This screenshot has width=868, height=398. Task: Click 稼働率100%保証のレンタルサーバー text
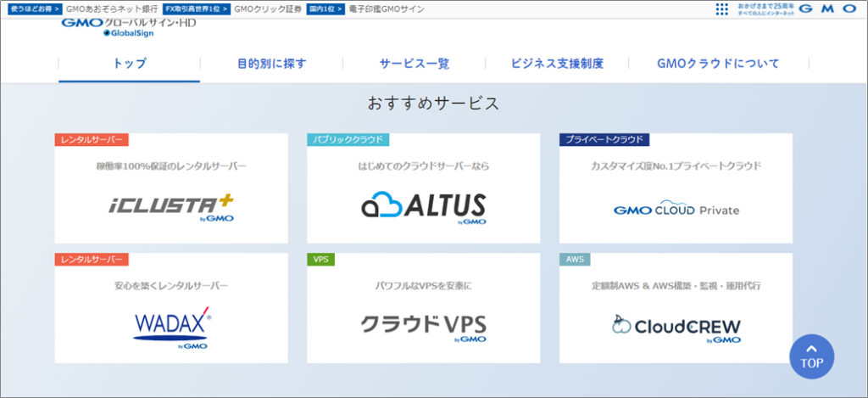point(171,165)
